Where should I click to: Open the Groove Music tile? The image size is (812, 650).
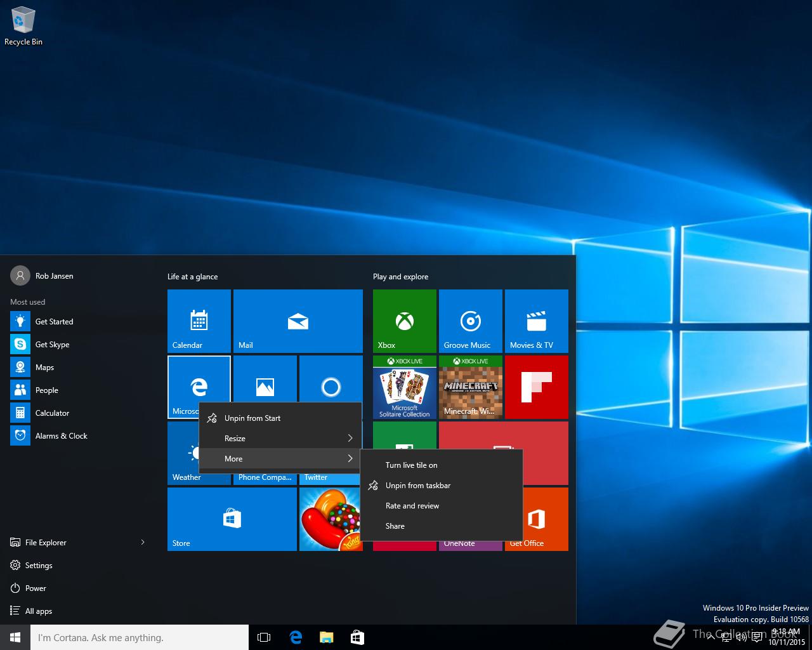pos(471,321)
